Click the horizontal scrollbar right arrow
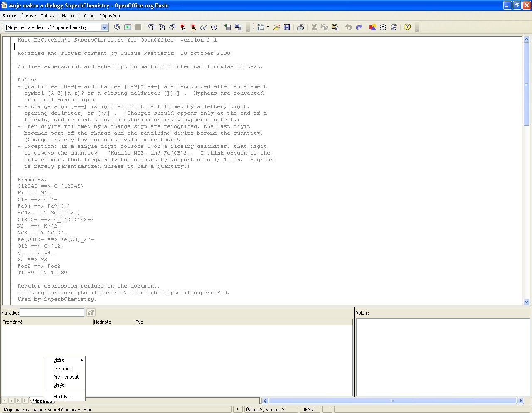Image resolution: width=532 pixels, height=413 pixels. 520,401
